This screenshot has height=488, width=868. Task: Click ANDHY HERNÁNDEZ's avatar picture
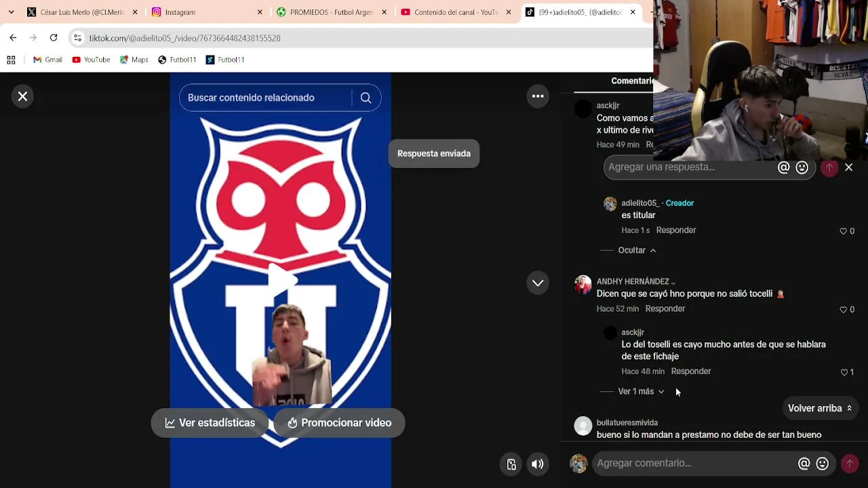583,285
